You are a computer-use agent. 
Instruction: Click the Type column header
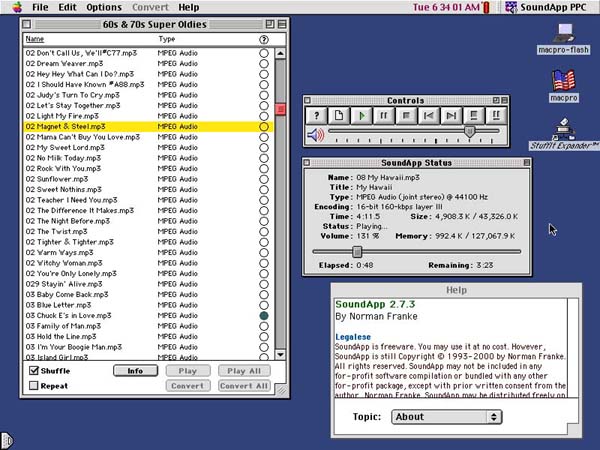coord(167,39)
